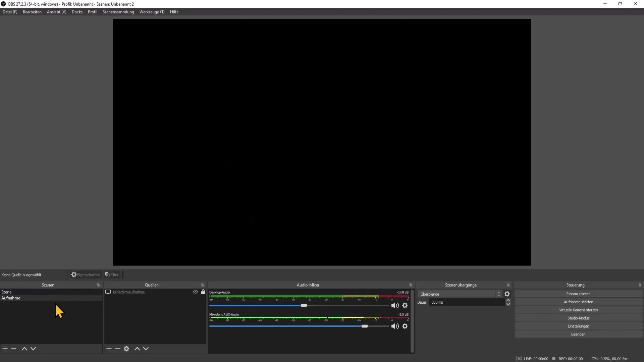Viewport: 644px width, 362px height.
Task: Open the Werkzeuge menu
Action: tap(152, 12)
